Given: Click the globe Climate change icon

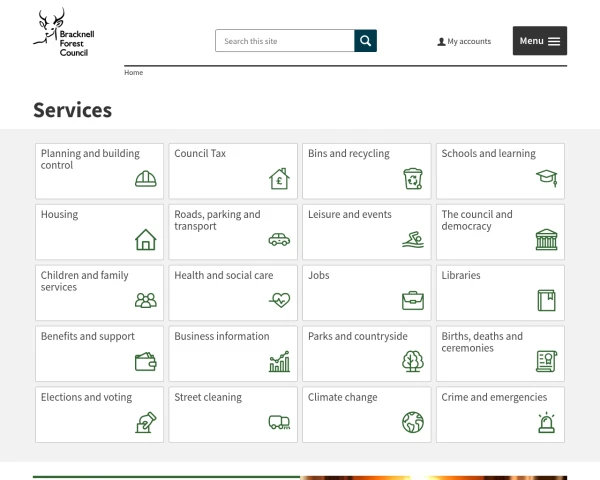Looking at the screenshot, I should 413,422.
